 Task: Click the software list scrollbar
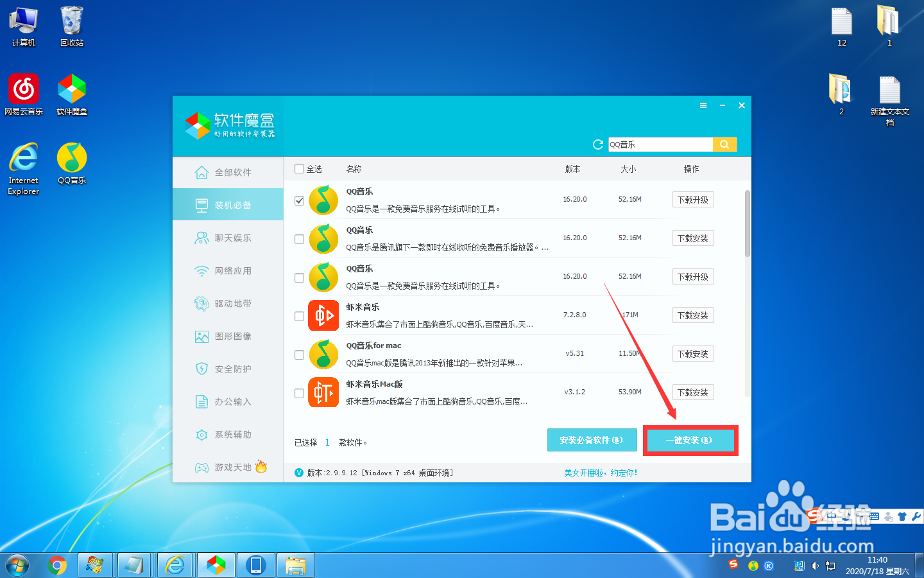tap(748, 223)
